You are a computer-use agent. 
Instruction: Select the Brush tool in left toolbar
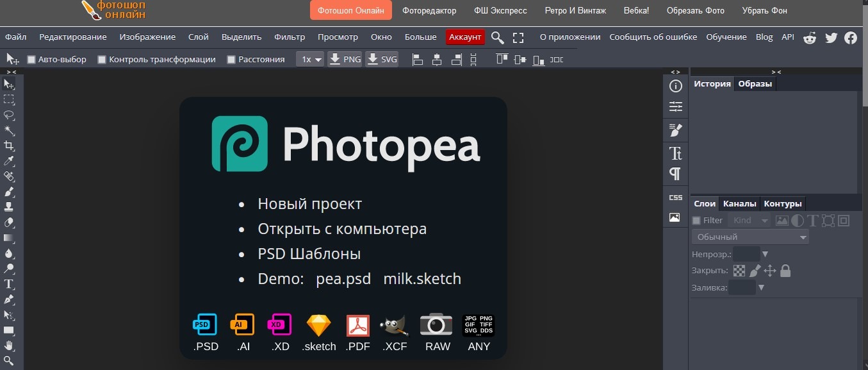[x=9, y=192]
